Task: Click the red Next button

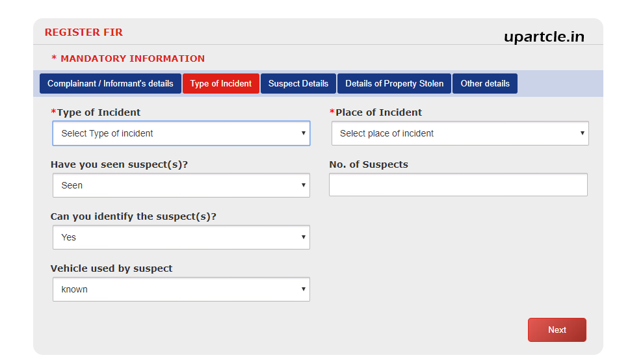Action: tap(557, 330)
